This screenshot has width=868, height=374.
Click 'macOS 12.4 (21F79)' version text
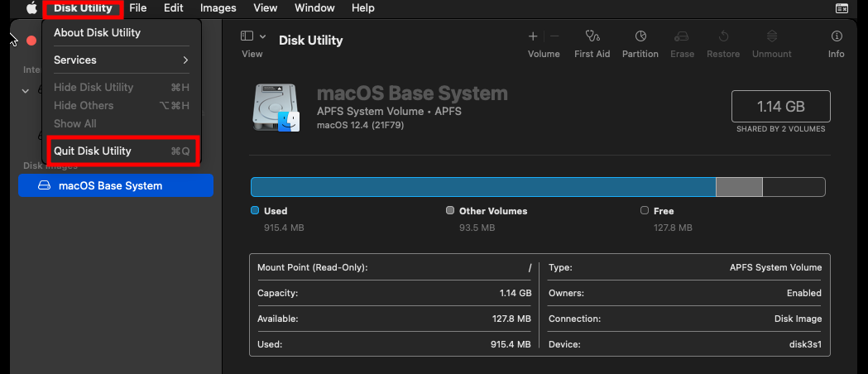pos(361,126)
